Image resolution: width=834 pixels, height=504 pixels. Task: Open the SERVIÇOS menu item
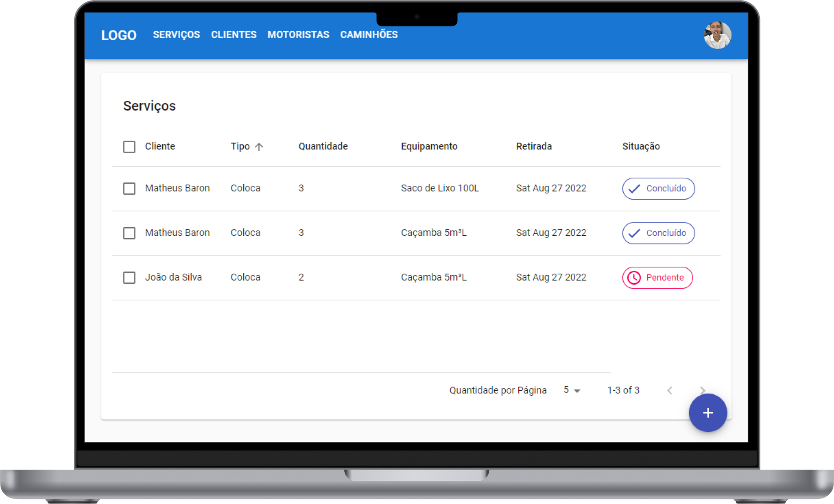(x=176, y=35)
